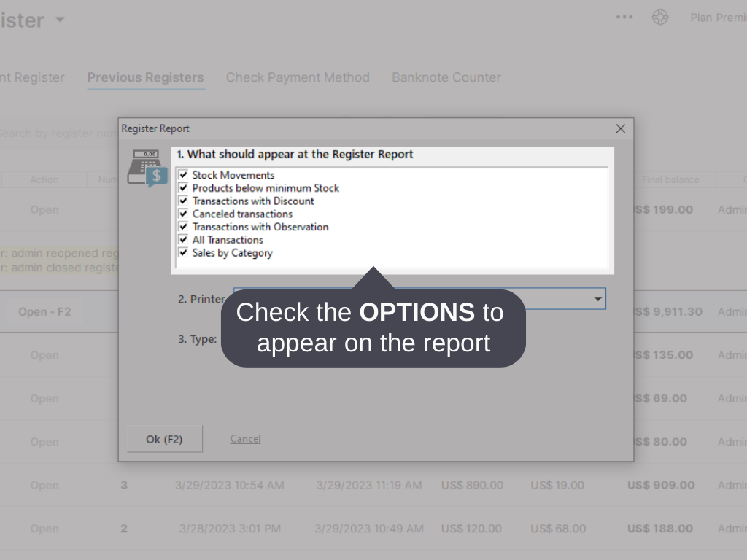747x560 pixels.
Task: Open register with US$ 199.00 balance
Action: click(x=44, y=209)
